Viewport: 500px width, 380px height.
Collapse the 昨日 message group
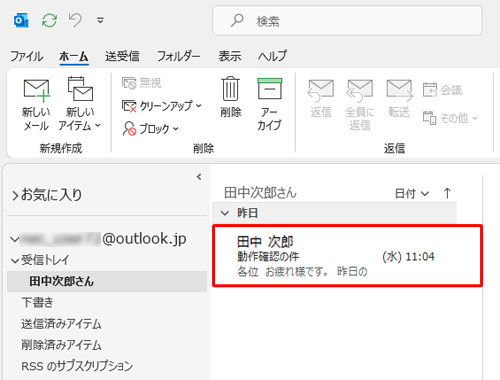[x=225, y=213]
